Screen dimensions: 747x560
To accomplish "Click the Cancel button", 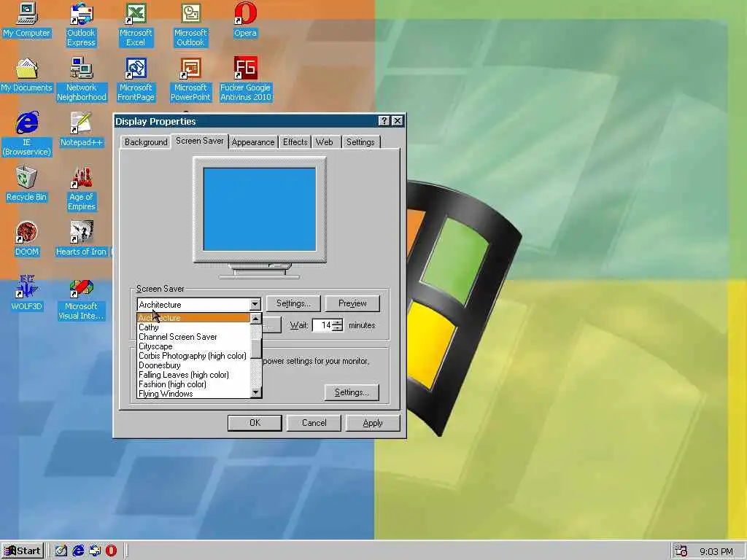I will (x=314, y=423).
